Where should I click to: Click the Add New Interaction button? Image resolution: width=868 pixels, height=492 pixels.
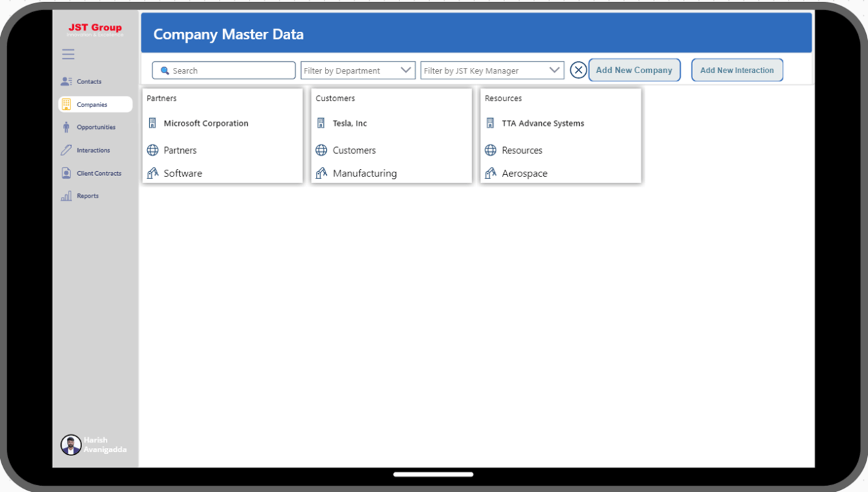click(736, 69)
